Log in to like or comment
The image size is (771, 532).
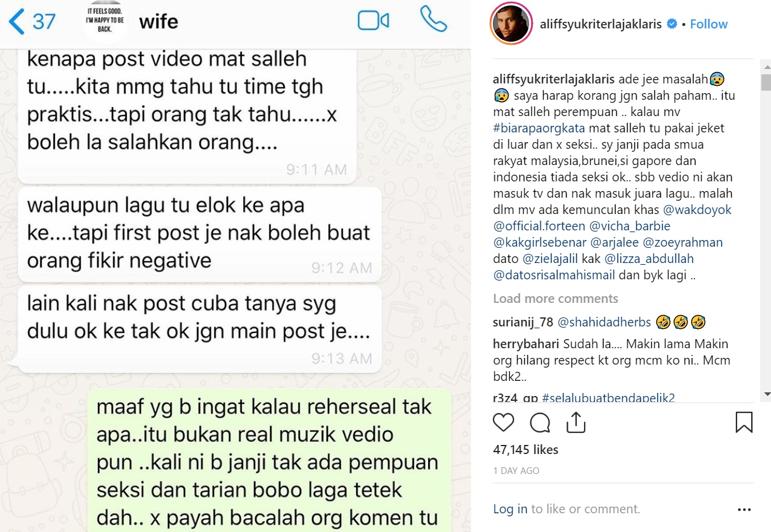click(x=510, y=509)
